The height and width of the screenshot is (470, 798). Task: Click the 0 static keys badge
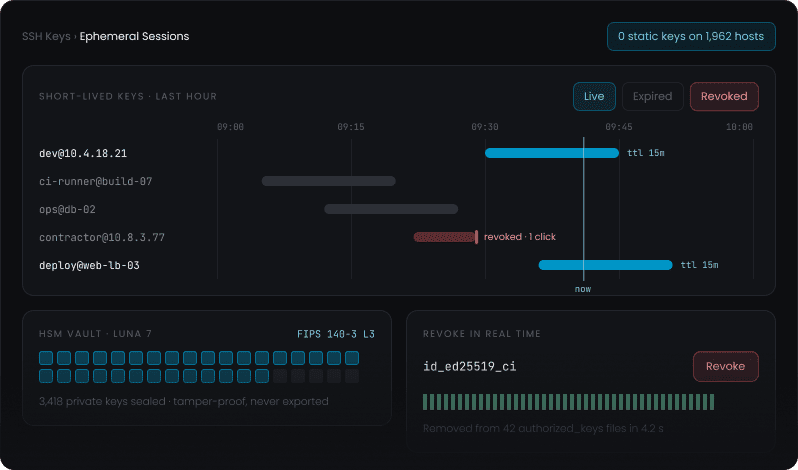pos(691,37)
